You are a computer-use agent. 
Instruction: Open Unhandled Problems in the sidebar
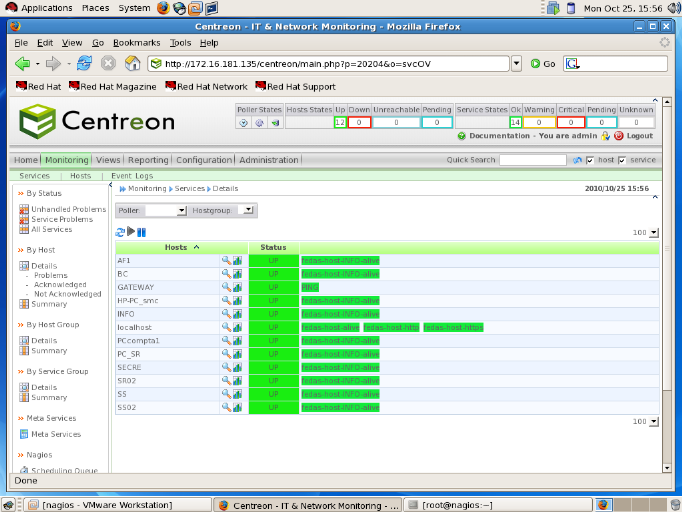(67, 210)
